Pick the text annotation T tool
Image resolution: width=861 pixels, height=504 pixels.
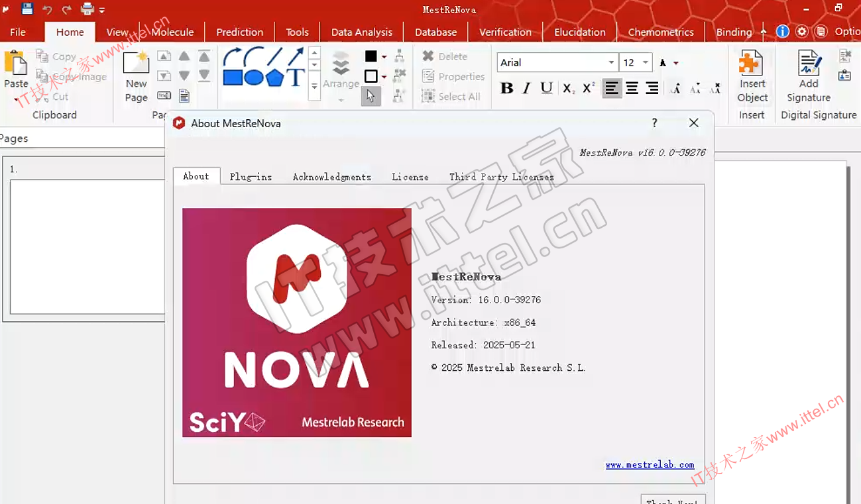[296, 77]
